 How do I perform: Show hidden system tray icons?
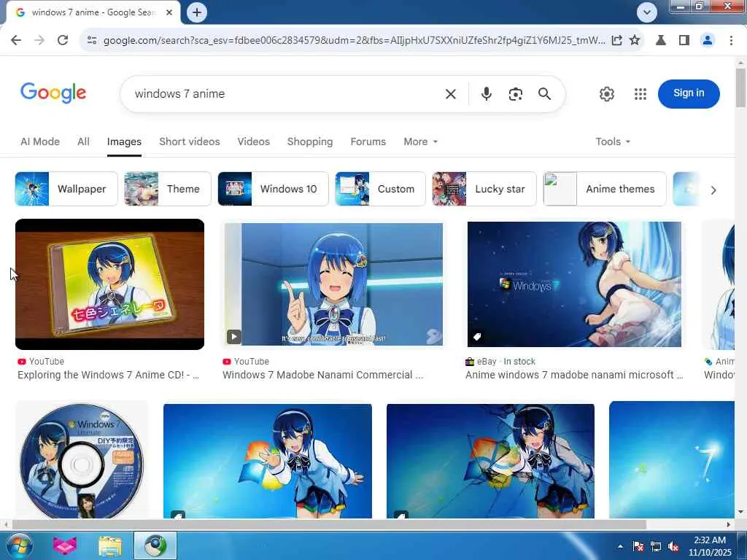point(620,547)
